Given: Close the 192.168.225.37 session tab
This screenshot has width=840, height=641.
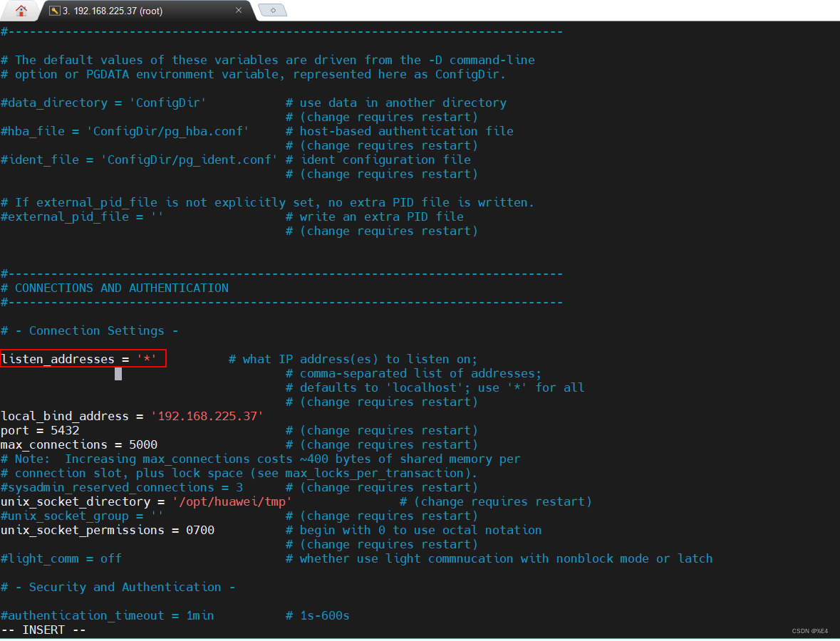Looking at the screenshot, I should point(239,11).
